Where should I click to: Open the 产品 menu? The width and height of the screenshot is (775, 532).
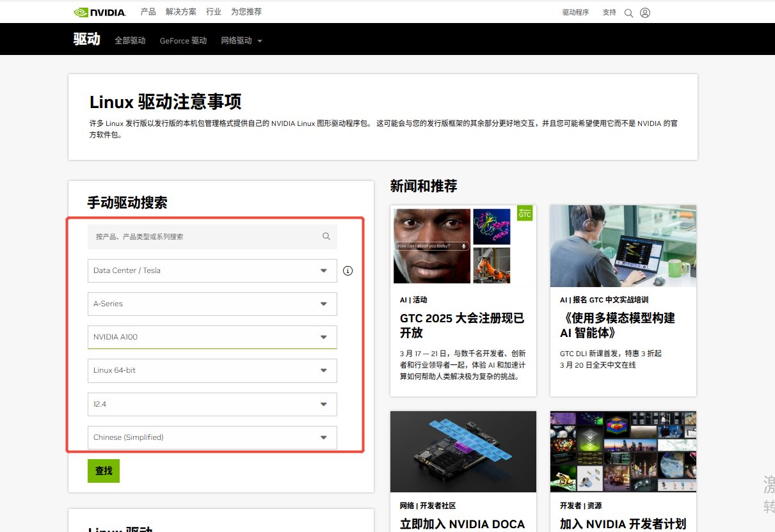point(148,12)
